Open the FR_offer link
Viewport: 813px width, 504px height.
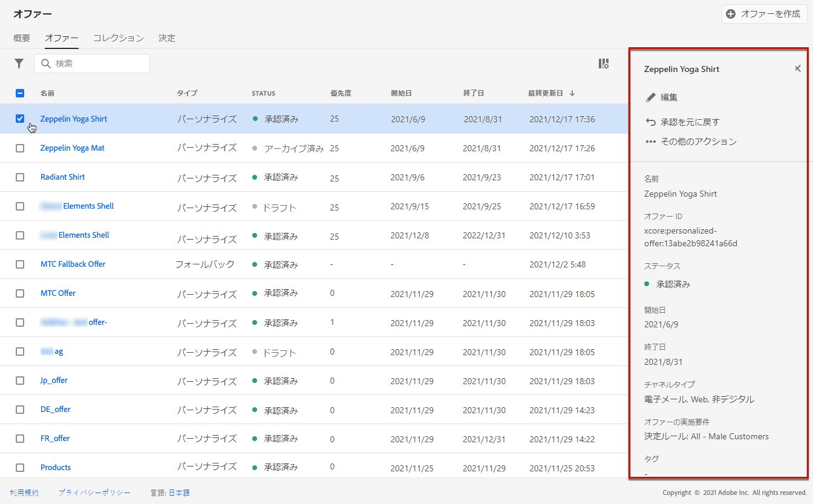(x=55, y=438)
